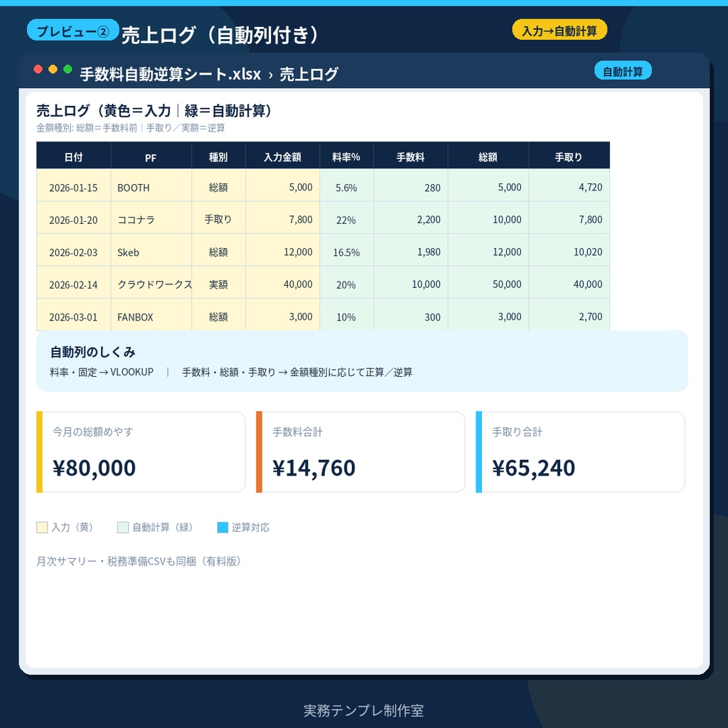Viewport: 728px width, 728px height.
Task: Click the BOOTH platform cell
Action: point(151,186)
